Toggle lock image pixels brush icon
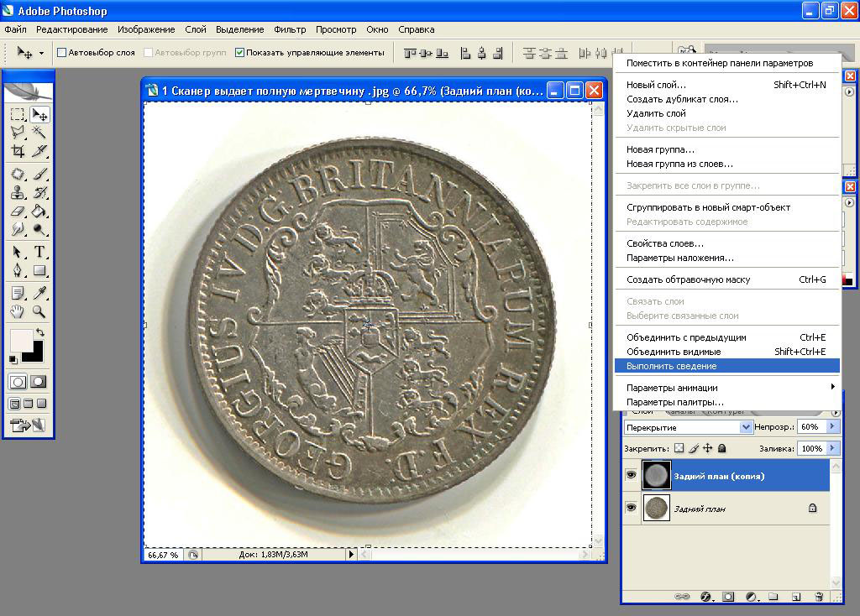 tap(694, 448)
